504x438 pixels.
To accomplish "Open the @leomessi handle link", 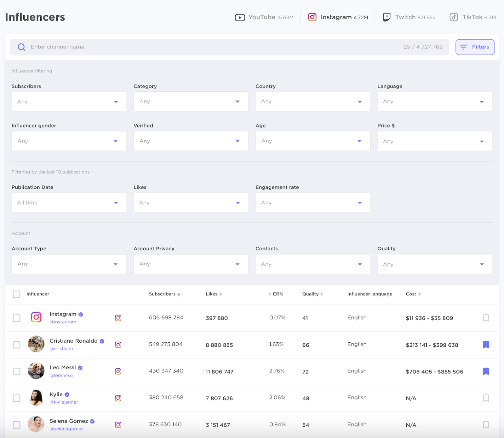I will coord(61,375).
